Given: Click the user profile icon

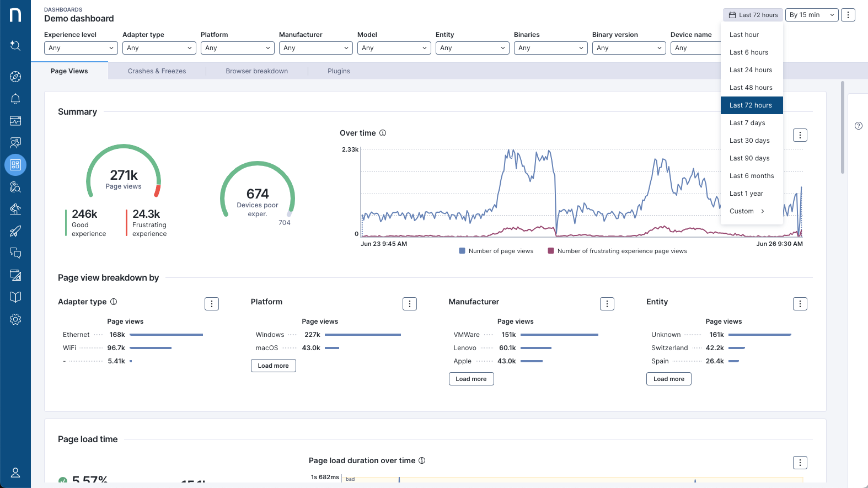Looking at the screenshot, I should [x=15, y=473].
